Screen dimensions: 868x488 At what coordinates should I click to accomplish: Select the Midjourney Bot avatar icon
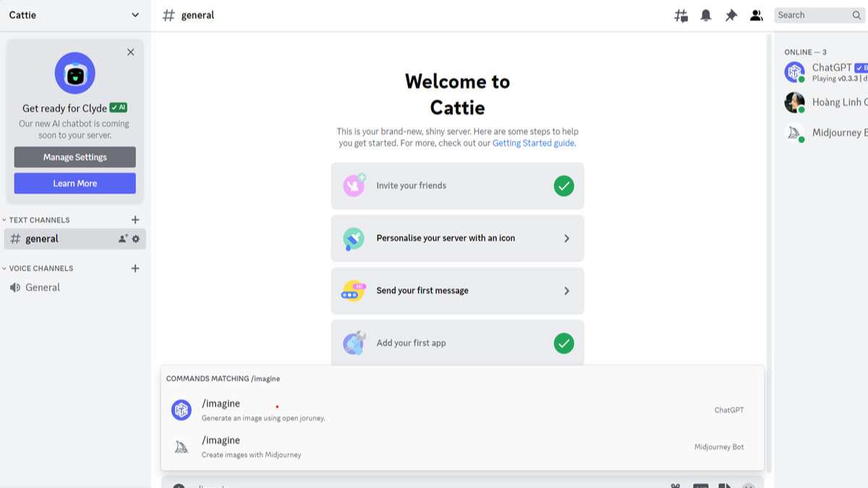(793, 132)
